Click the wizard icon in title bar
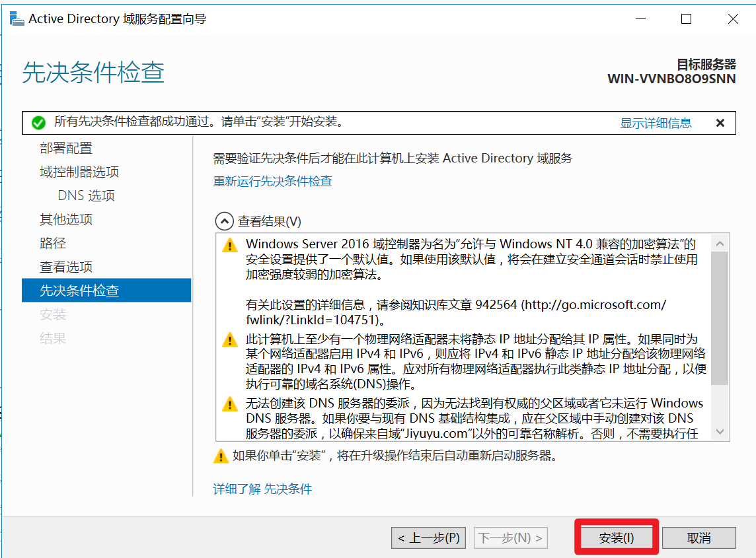Image resolution: width=756 pixels, height=558 pixels. [x=17, y=18]
